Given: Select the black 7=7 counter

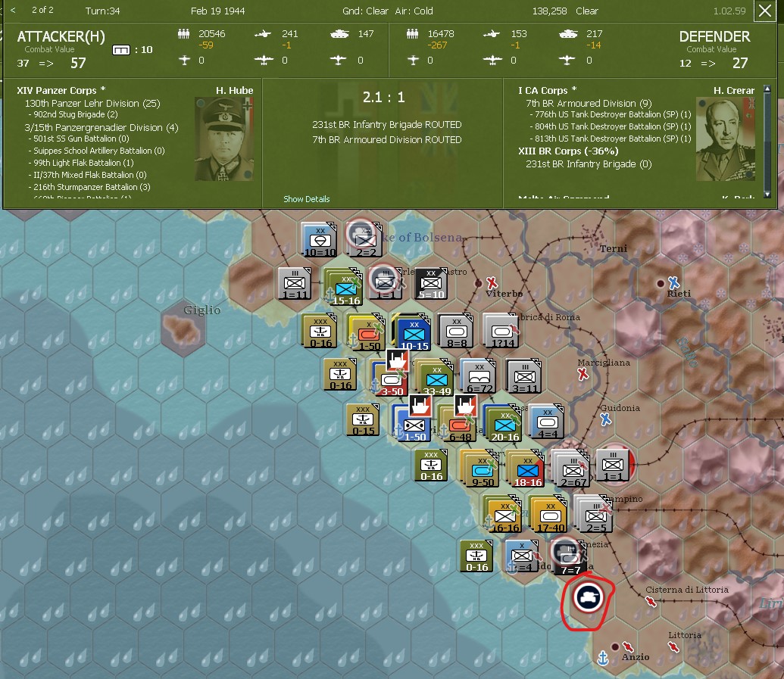Looking at the screenshot, I should (x=570, y=558).
